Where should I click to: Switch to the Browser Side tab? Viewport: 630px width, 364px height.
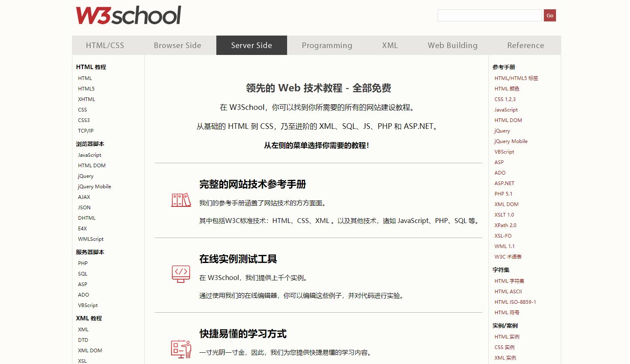(x=177, y=45)
